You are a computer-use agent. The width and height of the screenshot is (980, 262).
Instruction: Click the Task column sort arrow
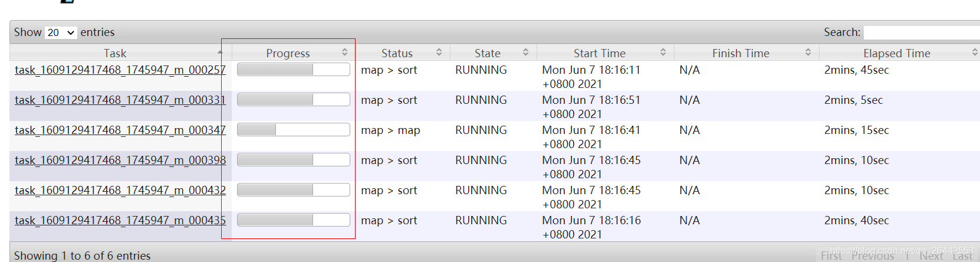[220, 53]
